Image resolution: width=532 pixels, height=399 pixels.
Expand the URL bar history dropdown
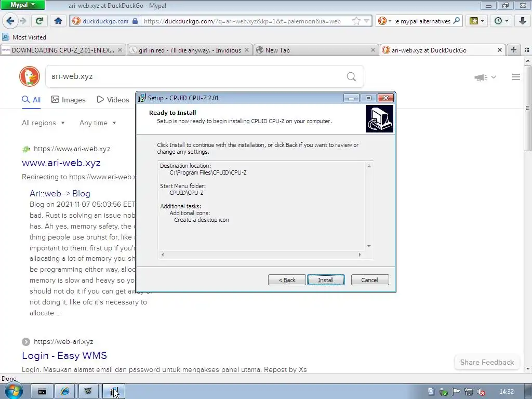click(366, 21)
